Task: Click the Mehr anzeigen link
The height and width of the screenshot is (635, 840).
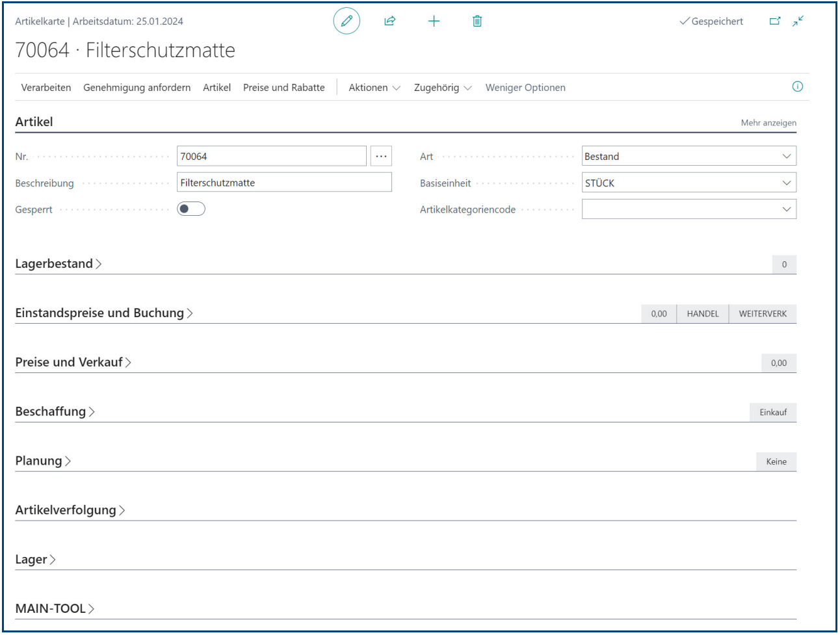Action: click(768, 123)
